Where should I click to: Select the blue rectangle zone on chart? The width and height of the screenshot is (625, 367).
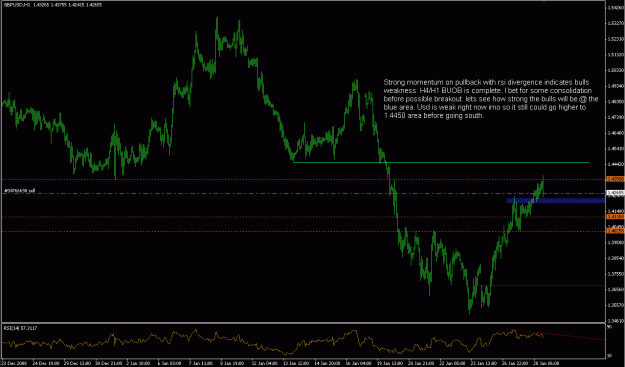coord(556,200)
